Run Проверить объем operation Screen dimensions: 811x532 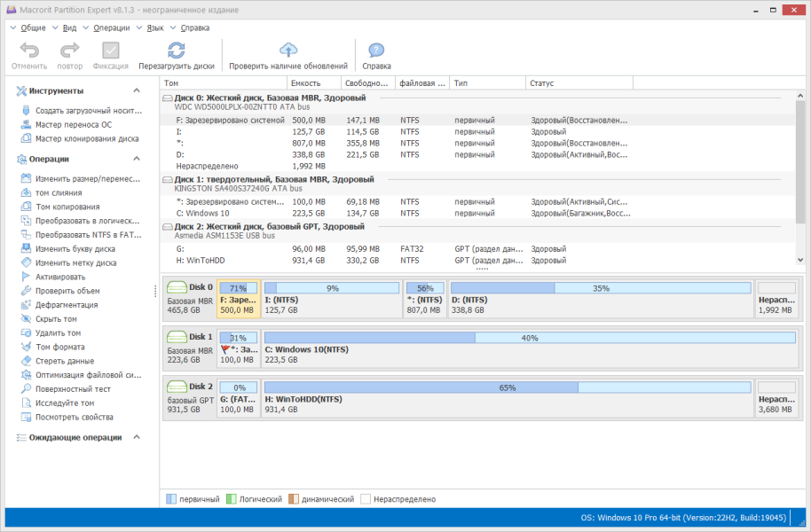point(67,291)
